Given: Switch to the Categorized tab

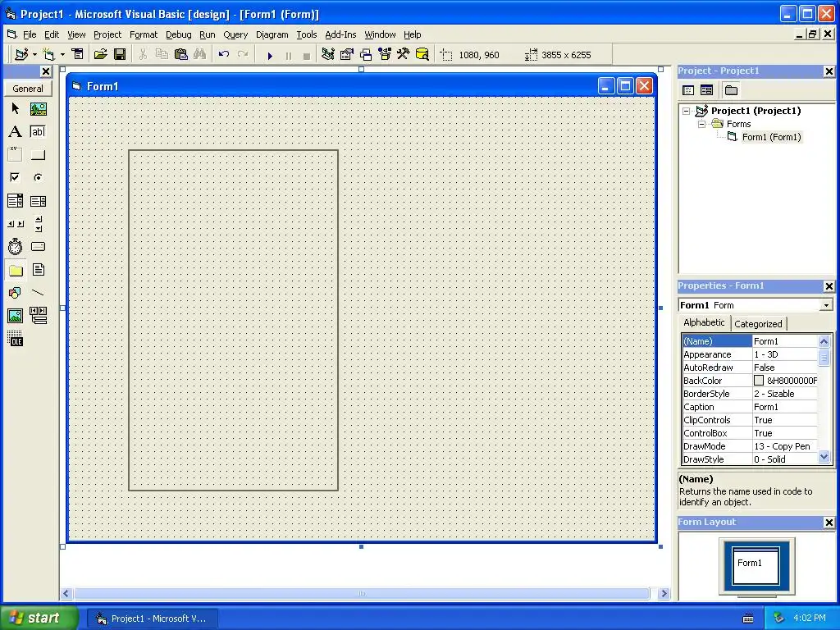Looking at the screenshot, I should [x=758, y=324].
